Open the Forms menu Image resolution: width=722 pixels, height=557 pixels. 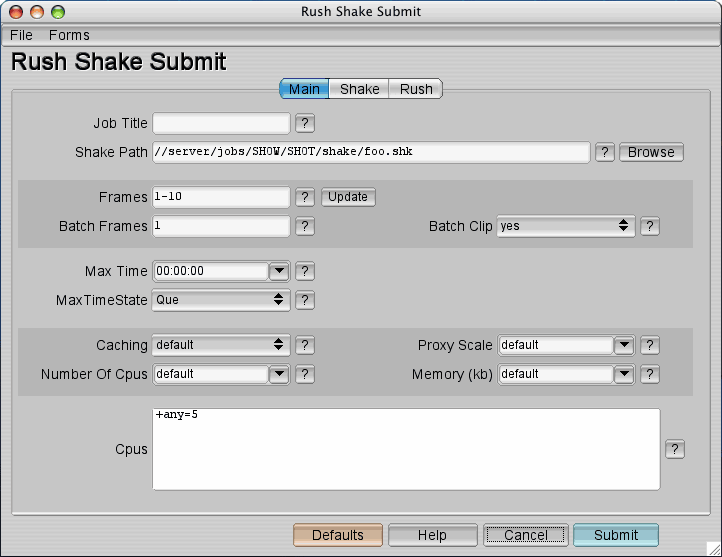(69, 35)
